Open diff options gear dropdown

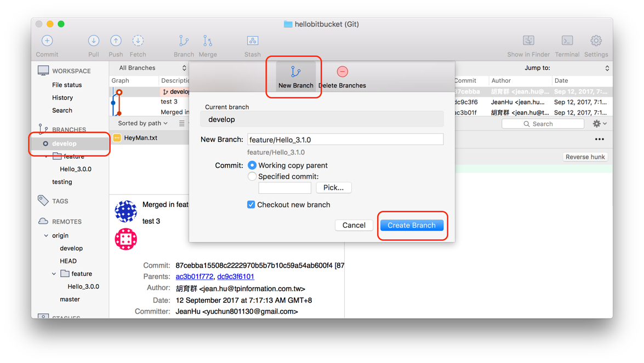(x=599, y=123)
